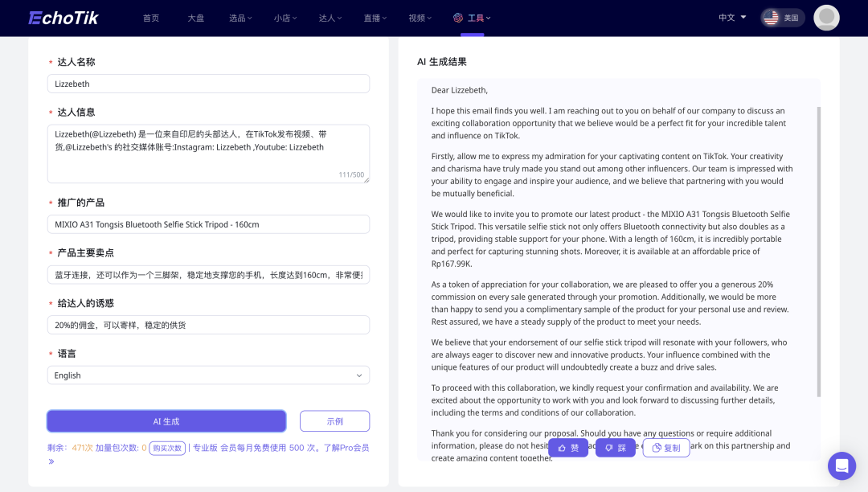Image resolution: width=868 pixels, height=492 pixels.
Task: Click the EchoTik logo
Action: (63, 17)
